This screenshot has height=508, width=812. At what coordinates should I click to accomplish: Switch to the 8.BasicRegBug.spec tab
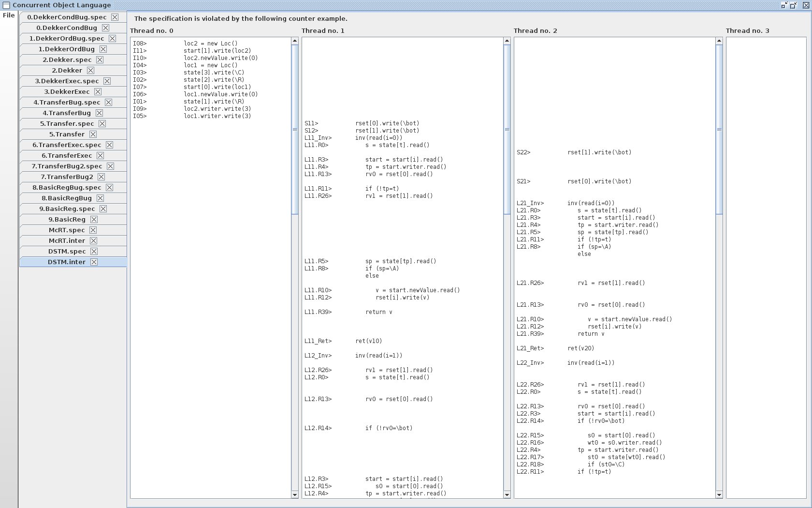tap(73, 187)
